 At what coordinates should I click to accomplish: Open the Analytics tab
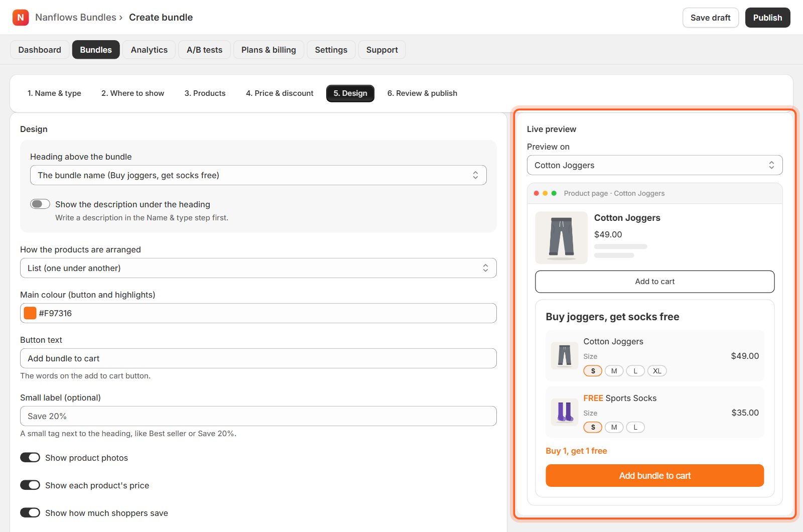click(x=149, y=50)
